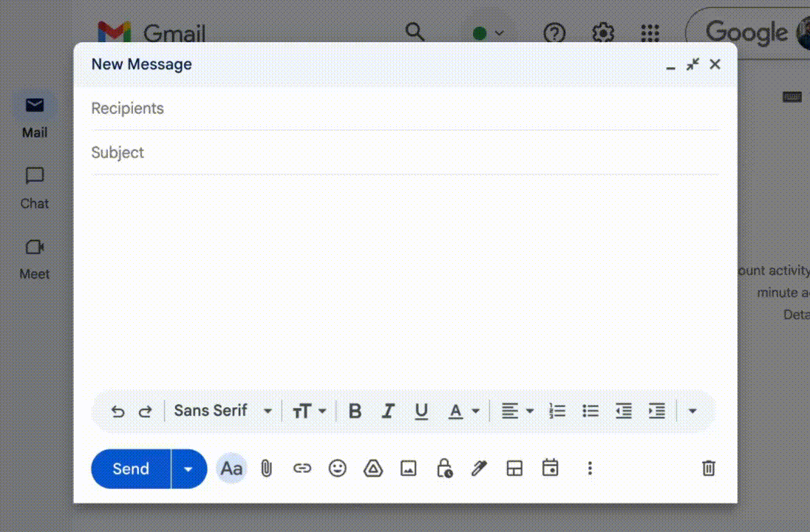Switch to Chat in the sidebar
The height and width of the screenshot is (532, 810).
(x=35, y=188)
